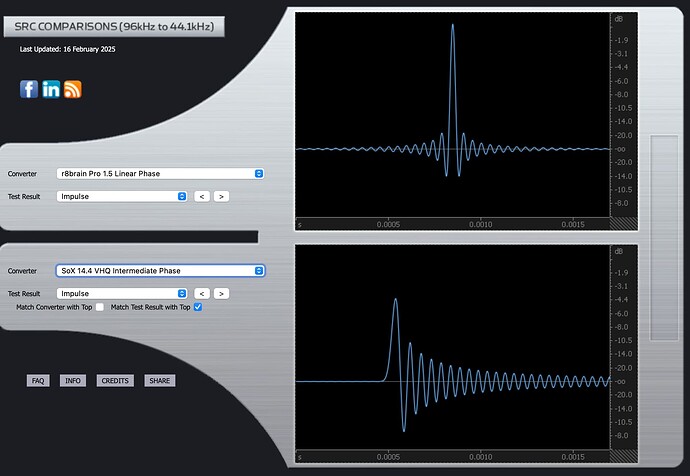Uncheck Match Test Result with Top

(x=198, y=307)
